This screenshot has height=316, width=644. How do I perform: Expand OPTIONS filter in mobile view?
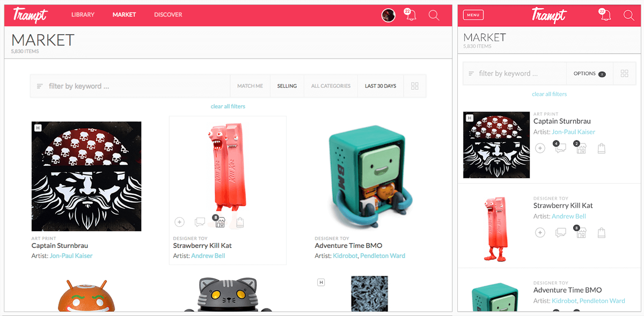589,74
